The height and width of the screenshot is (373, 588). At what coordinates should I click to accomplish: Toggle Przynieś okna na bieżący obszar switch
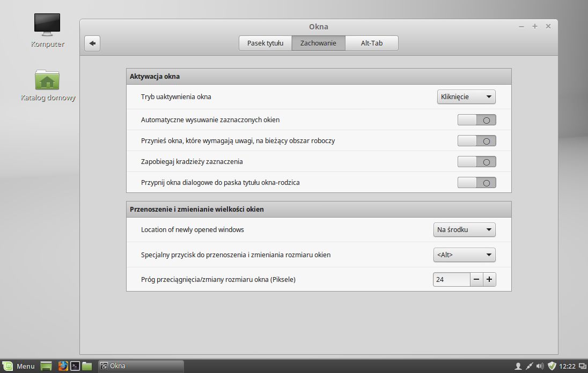pyautogui.click(x=476, y=141)
